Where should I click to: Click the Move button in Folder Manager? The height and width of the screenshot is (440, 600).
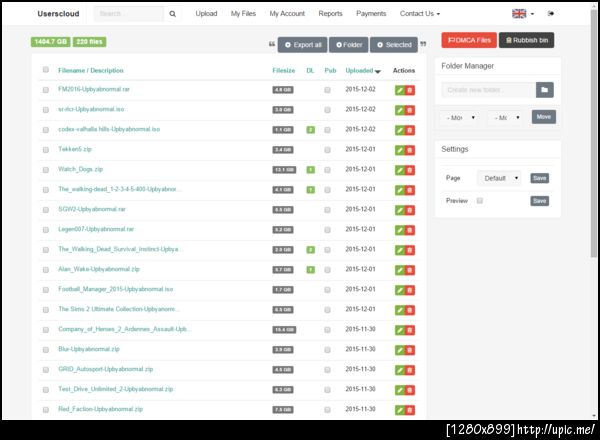[x=544, y=117]
